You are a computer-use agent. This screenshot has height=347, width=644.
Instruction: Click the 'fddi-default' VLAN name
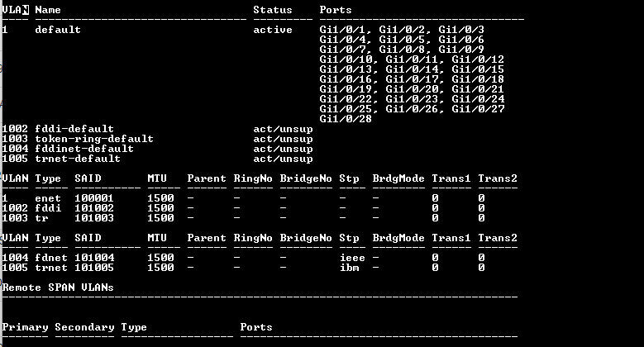click(74, 129)
